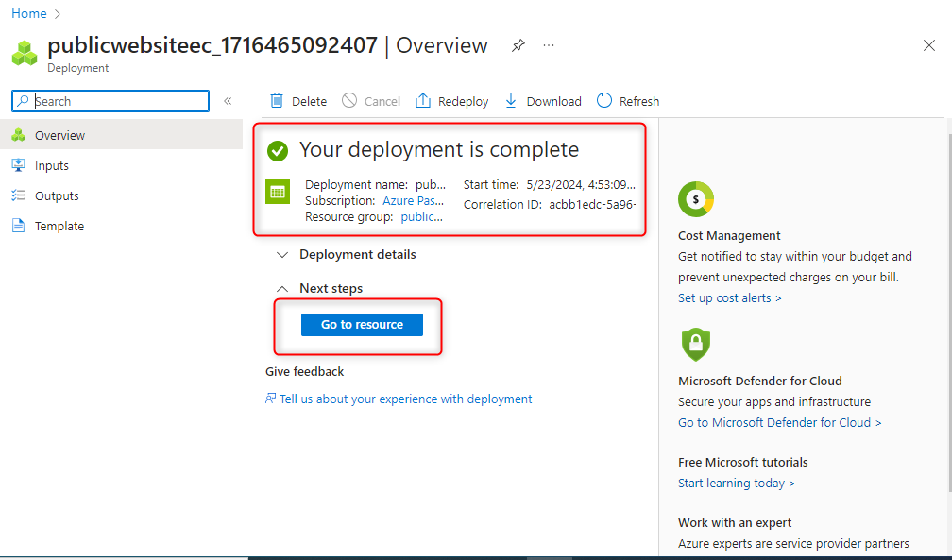Image resolution: width=952 pixels, height=560 pixels.
Task: Open Go to Microsoft Defender for Cloud link
Action: pyautogui.click(x=779, y=423)
